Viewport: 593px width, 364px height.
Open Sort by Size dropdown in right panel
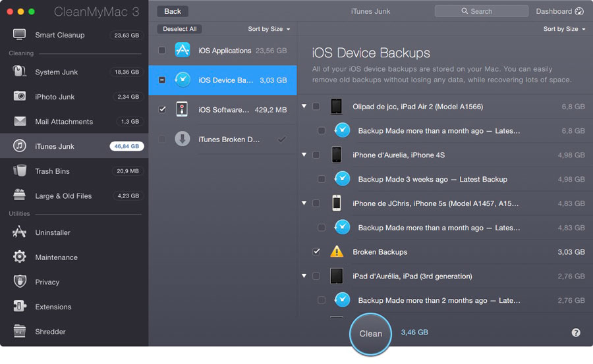tap(564, 29)
